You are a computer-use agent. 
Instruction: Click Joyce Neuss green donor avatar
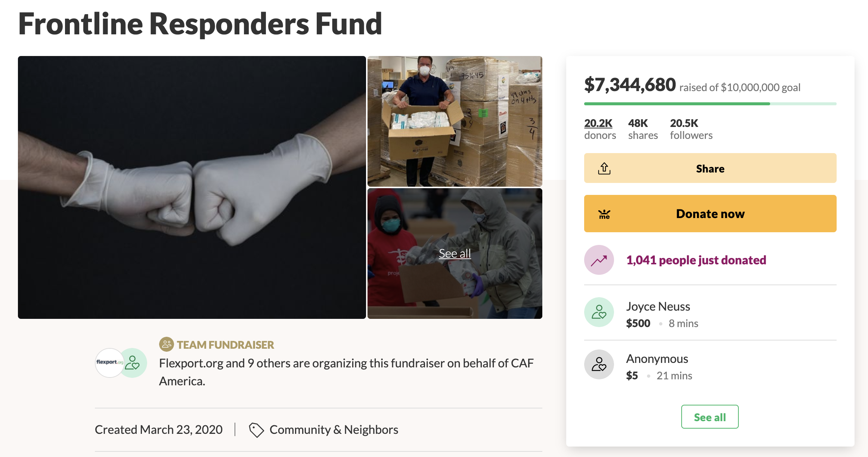(599, 312)
